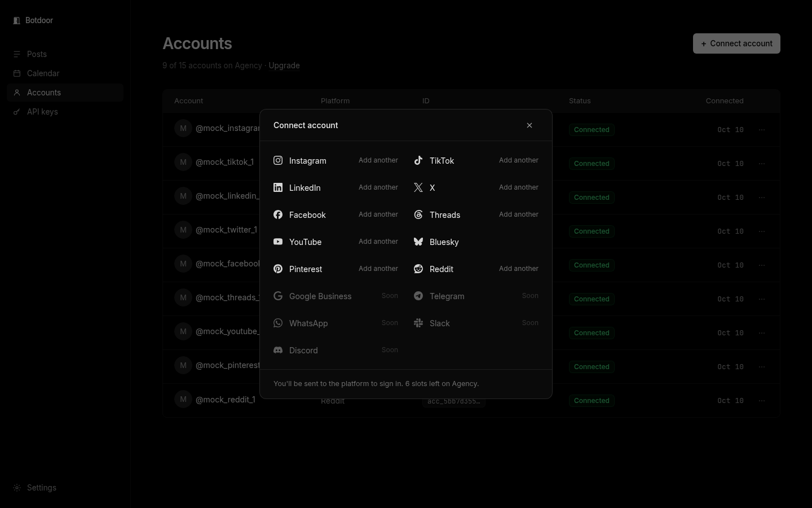Screen dimensions: 812x508
Task: Open the options menu for mock_pinterest row
Action: (x=762, y=367)
